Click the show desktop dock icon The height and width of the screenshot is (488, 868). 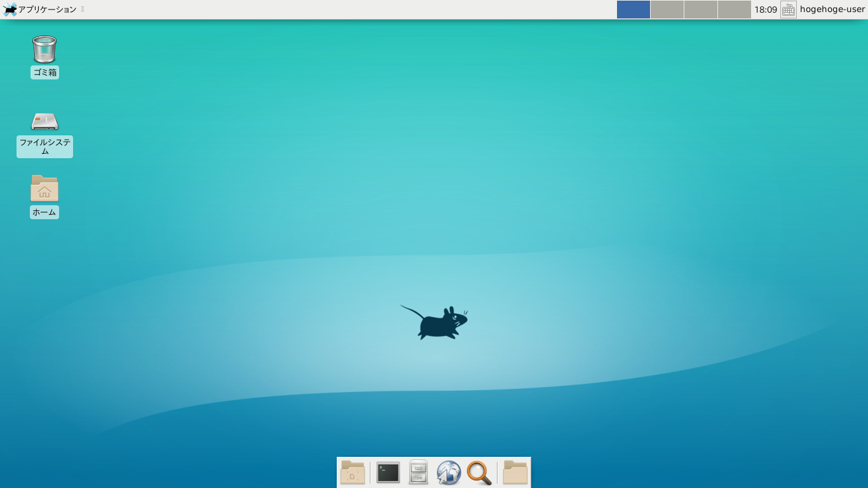click(x=353, y=473)
